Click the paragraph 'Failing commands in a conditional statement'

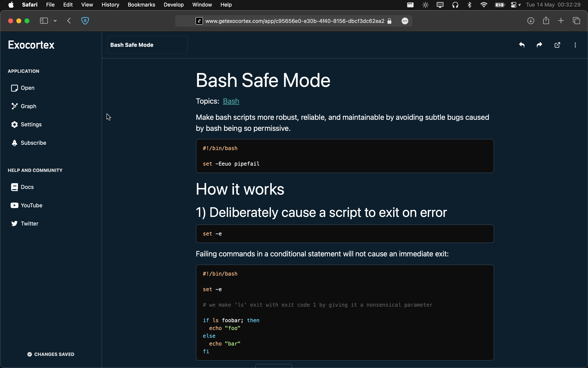click(322, 254)
